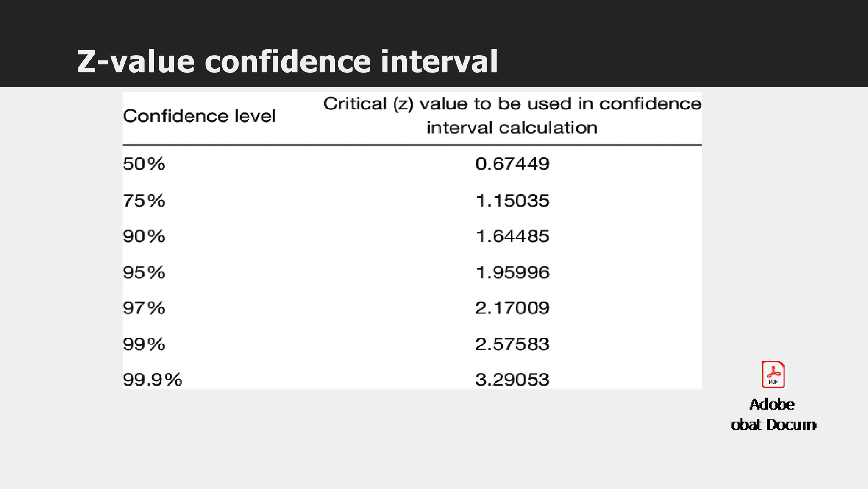This screenshot has height=489, width=868.
Task: Select the 75% confidence level cell
Action: (x=144, y=201)
